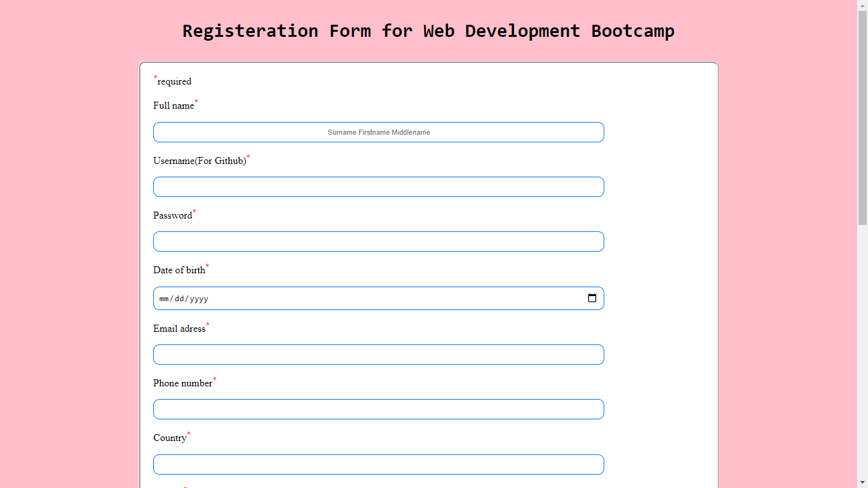Click inside the Country text field
Screen dimensions: 868x488
(378, 464)
